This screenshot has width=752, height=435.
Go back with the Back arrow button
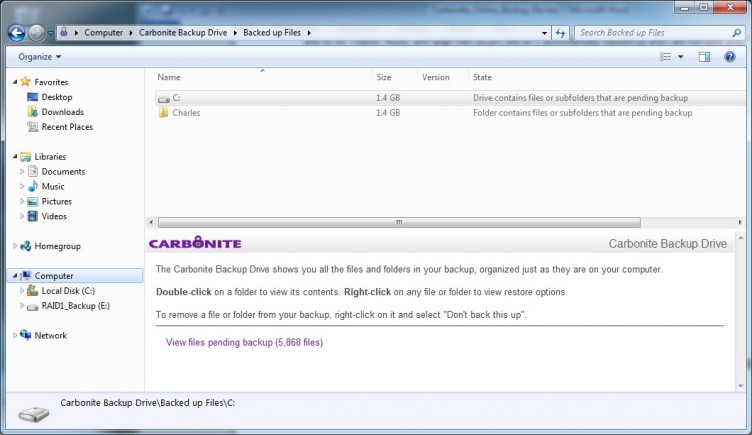[16, 33]
